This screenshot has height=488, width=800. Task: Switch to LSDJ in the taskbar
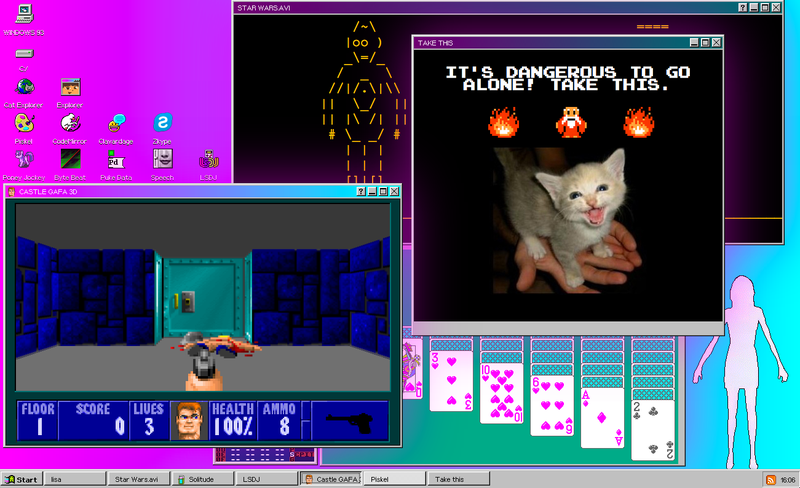point(266,479)
